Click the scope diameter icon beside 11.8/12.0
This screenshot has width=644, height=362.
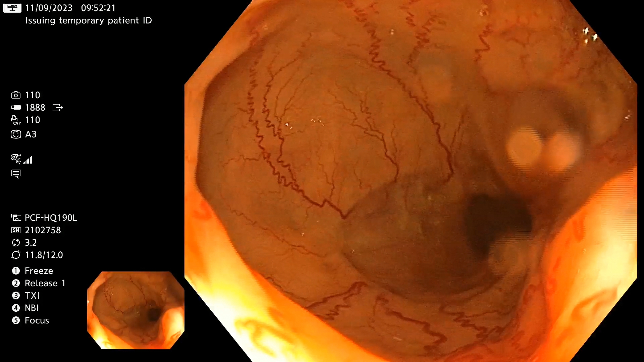[16, 255]
